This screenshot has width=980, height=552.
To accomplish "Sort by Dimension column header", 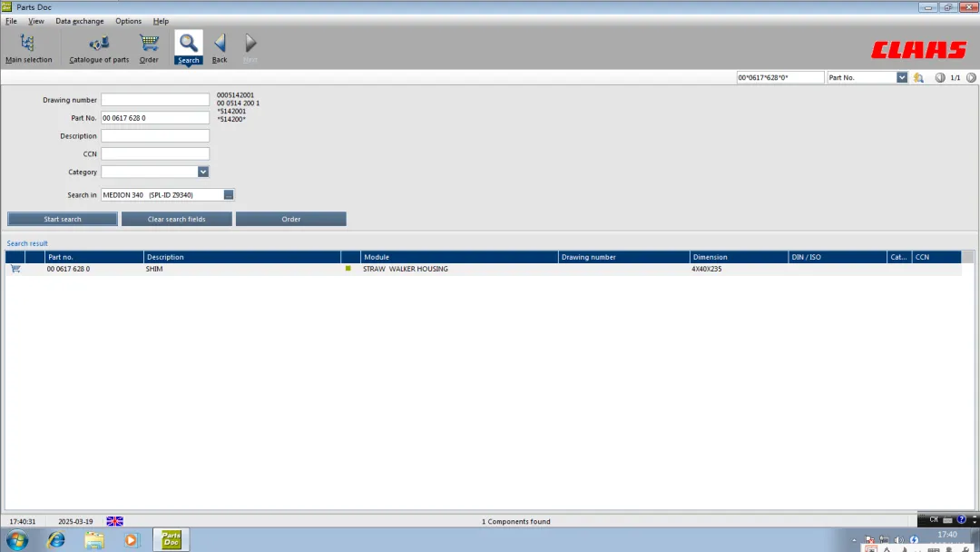I will point(739,257).
